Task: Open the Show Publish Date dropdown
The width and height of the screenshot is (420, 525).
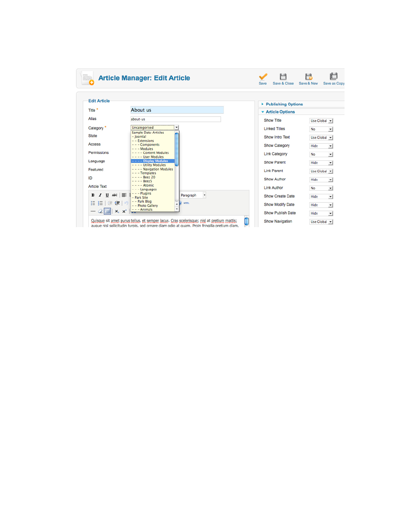Action: point(321,213)
